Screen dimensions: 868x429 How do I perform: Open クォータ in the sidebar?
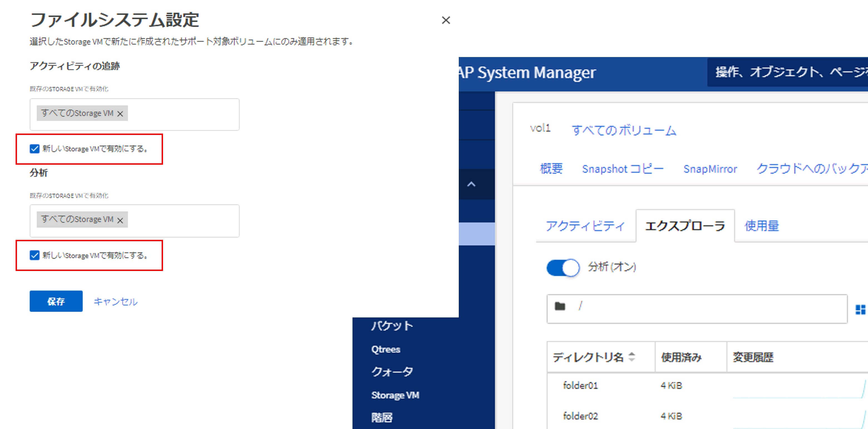click(x=392, y=371)
